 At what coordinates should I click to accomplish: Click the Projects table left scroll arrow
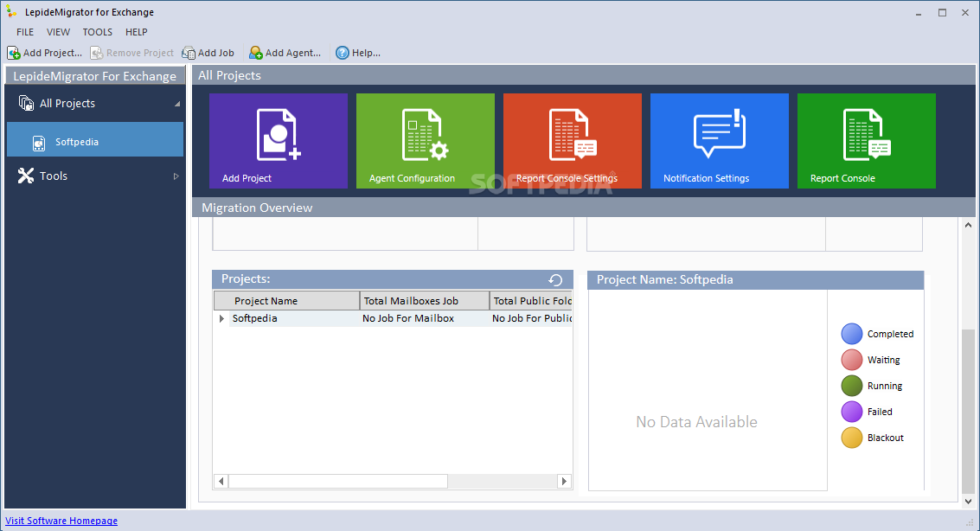pyautogui.click(x=221, y=481)
